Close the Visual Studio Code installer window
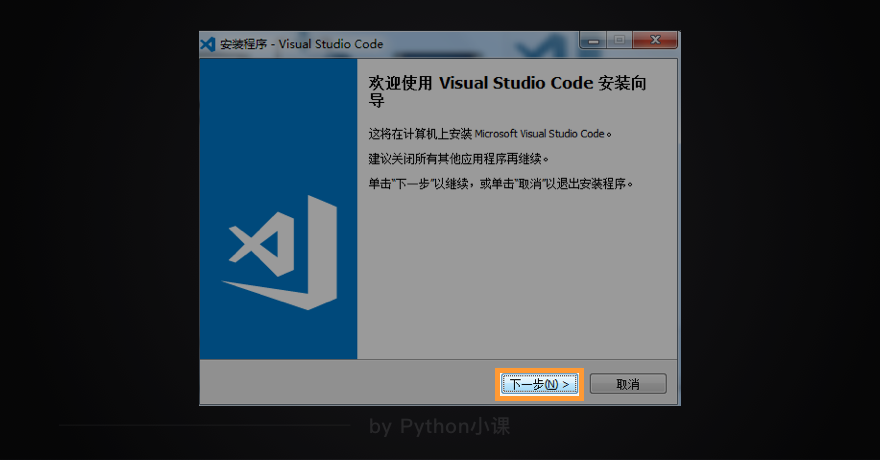The image size is (880, 460). [655, 40]
